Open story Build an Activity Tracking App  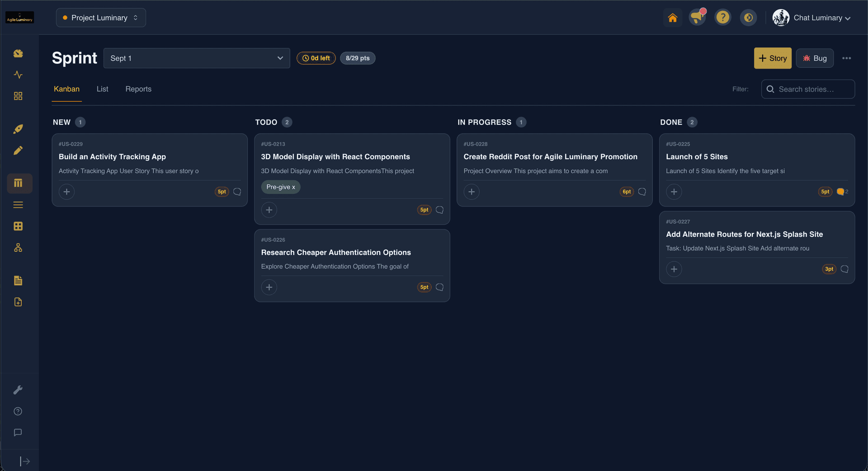[x=112, y=157]
